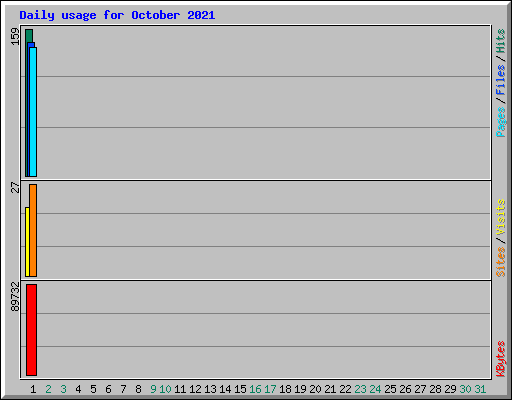512x400 pixels.
Task: Click the red KBytes bar
Action: coord(31,330)
